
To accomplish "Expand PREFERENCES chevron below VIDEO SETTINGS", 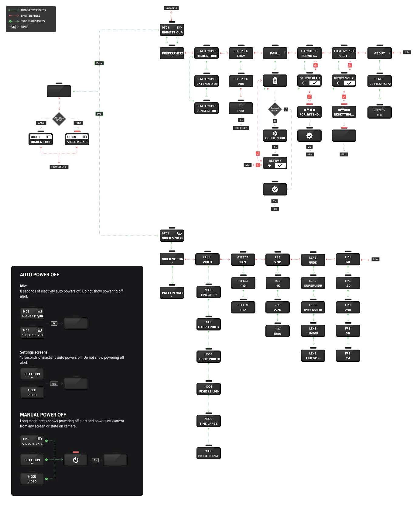I will (172, 296).
